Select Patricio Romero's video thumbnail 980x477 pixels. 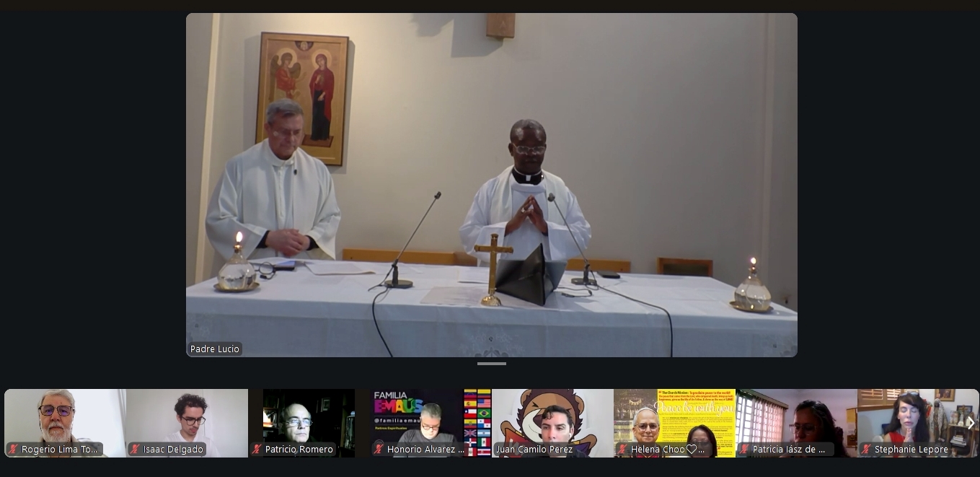click(309, 419)
